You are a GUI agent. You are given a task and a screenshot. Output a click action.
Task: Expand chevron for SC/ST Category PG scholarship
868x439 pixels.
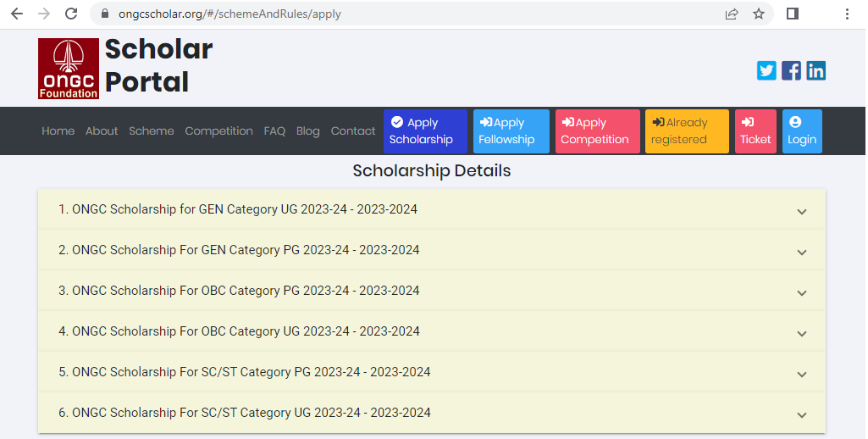coord(802,374)
